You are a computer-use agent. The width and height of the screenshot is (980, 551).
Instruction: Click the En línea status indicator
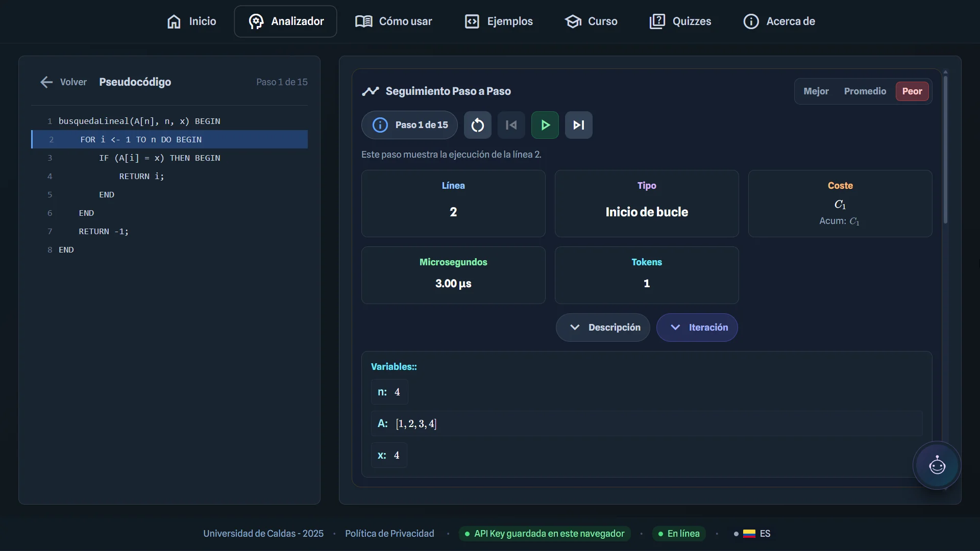click(x=679, y=534)
